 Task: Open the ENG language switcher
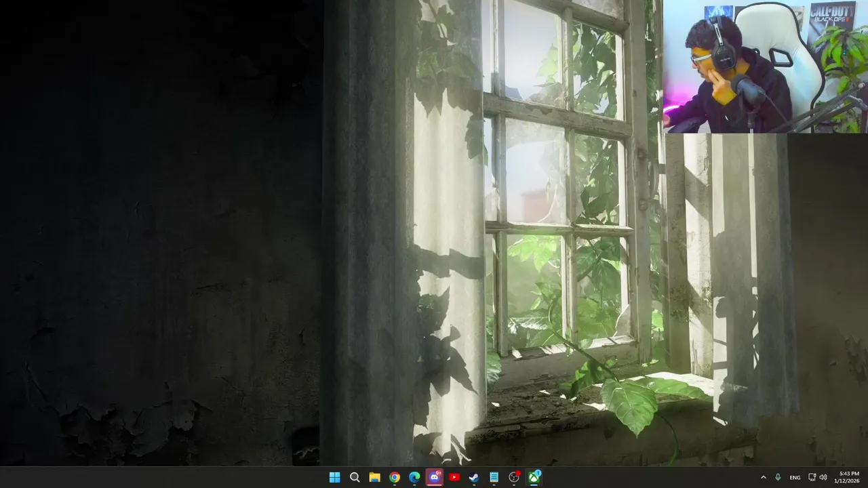coord(795,477)
